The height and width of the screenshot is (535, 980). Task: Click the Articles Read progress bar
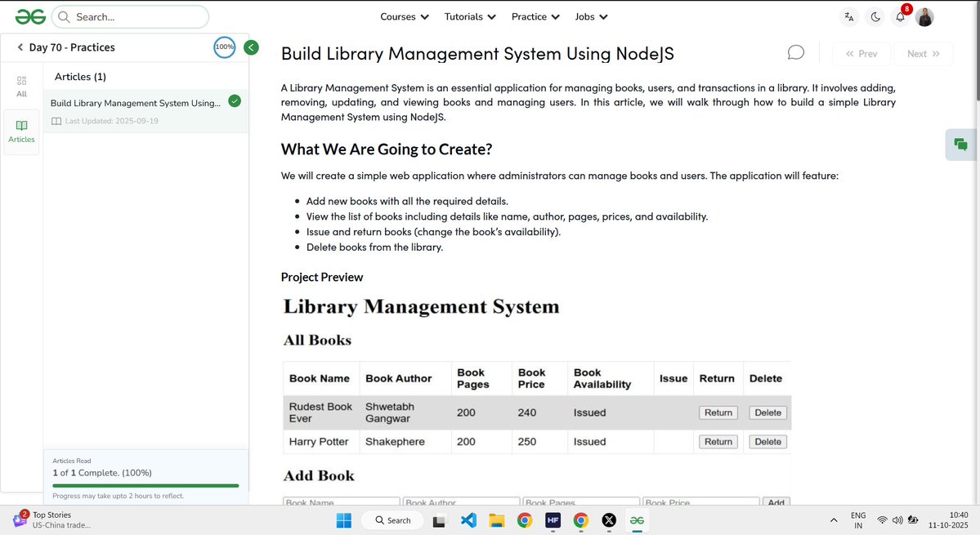tap(145, 485)
